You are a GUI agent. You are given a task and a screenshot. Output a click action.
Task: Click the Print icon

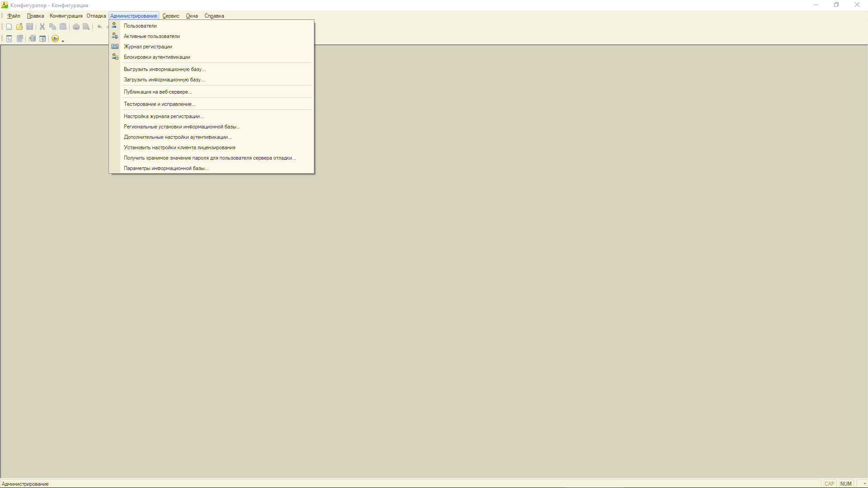[x=76, y=27]
